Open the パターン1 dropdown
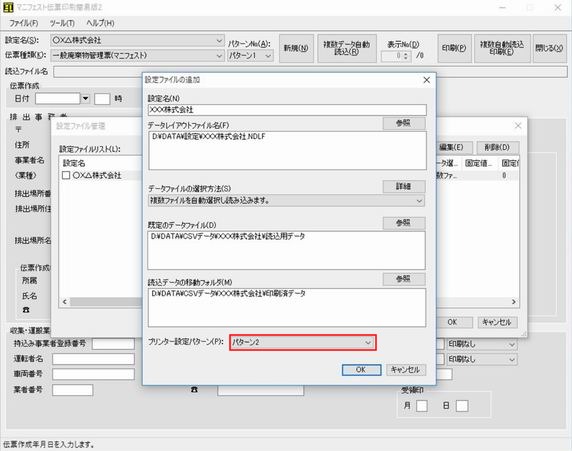 click(x=268, y=56)
